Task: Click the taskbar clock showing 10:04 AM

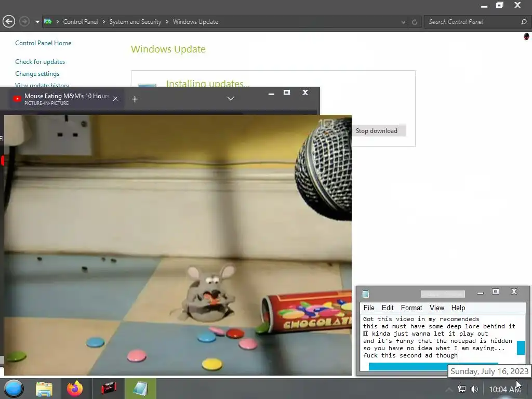Action: [x=504, y=390]
